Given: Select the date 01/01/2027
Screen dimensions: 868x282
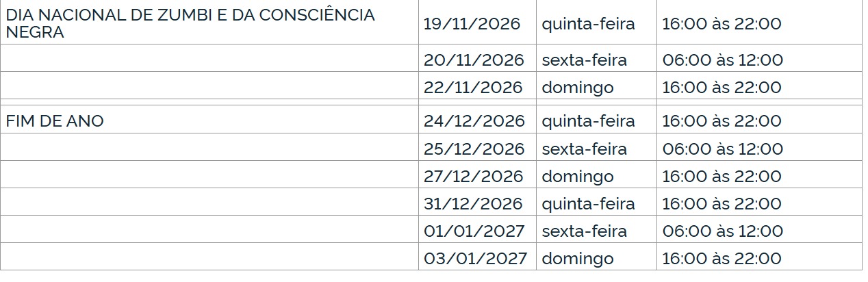Looking at the screenshot, I should tap(474, 231).
